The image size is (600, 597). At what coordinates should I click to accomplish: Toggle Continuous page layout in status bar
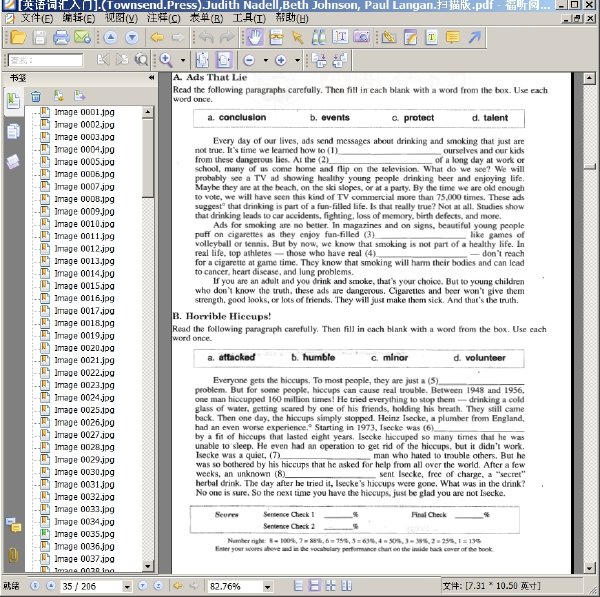[314, 586]
